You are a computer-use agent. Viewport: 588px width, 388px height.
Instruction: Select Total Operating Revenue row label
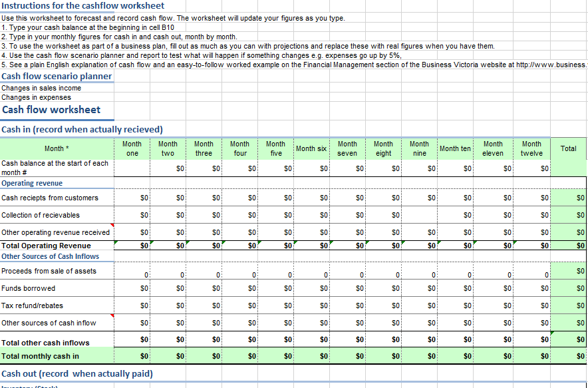point(46,246)
